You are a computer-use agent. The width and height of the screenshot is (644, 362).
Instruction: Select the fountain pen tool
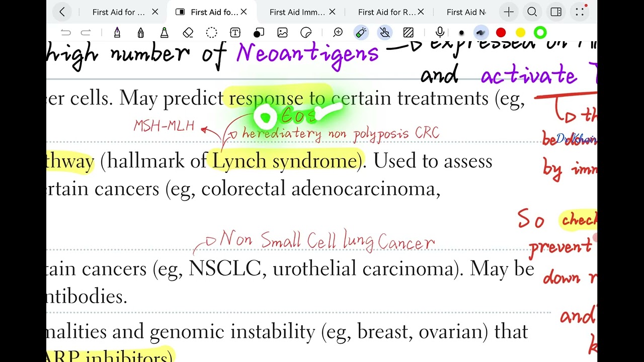tap(117, 33)
